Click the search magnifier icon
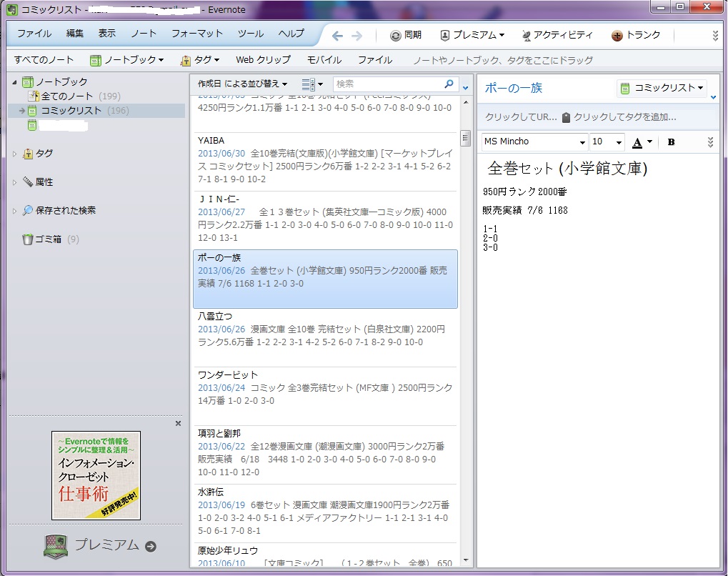 click(x=449, y=84)
